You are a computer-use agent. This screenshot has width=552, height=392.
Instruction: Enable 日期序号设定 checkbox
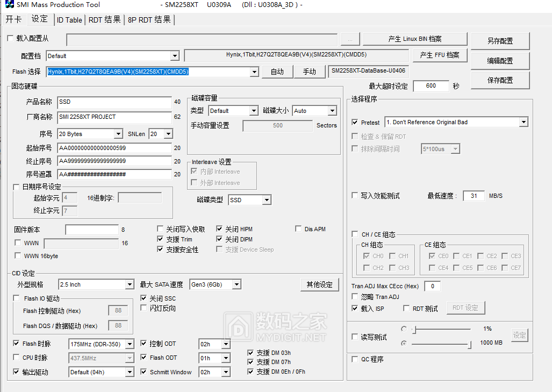(16, 187)
